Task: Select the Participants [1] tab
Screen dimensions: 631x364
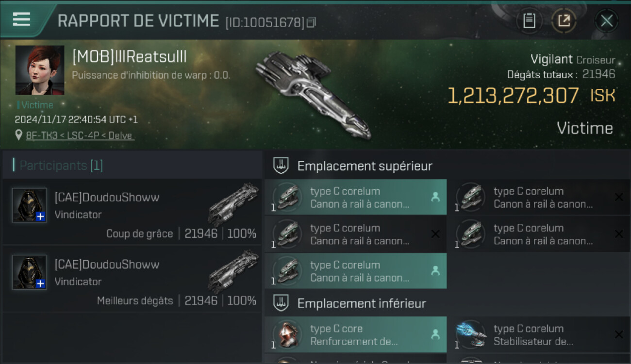Action: click(x=61, y=165)
